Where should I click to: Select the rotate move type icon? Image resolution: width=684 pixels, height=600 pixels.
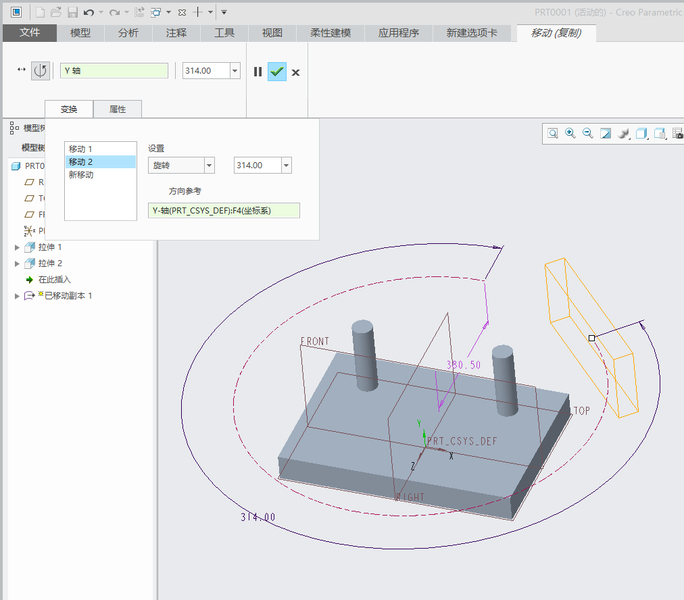point(40,71)
